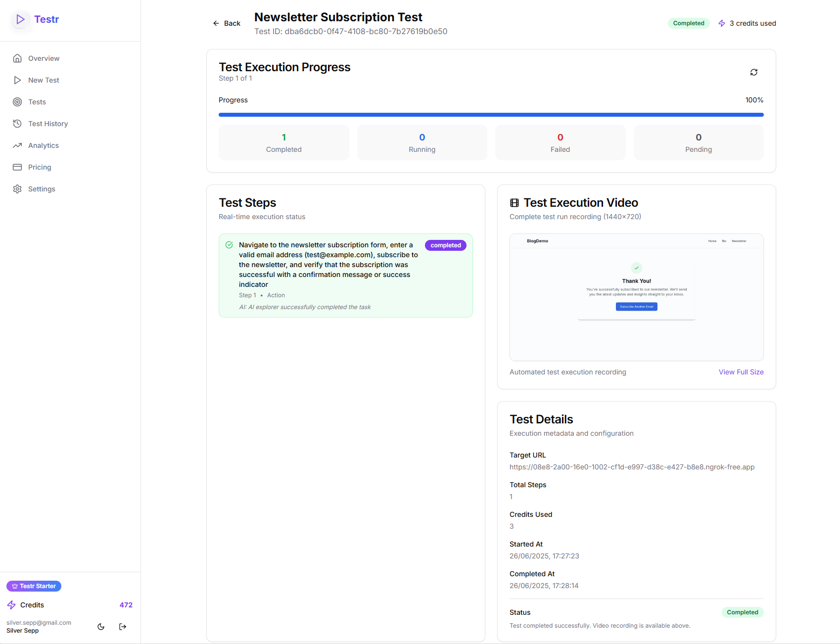Click the purple completed step badge
Image resolution: width=840 pixels, height=644 pixels.
pos(445,245)
